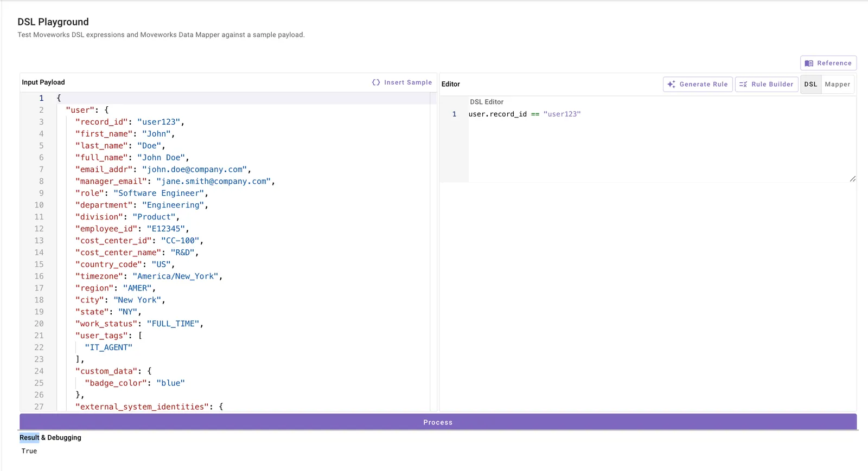Viewport: 868px width, 471px height.
Task: Click the "custom_data" object line
Action: point(113,372)
